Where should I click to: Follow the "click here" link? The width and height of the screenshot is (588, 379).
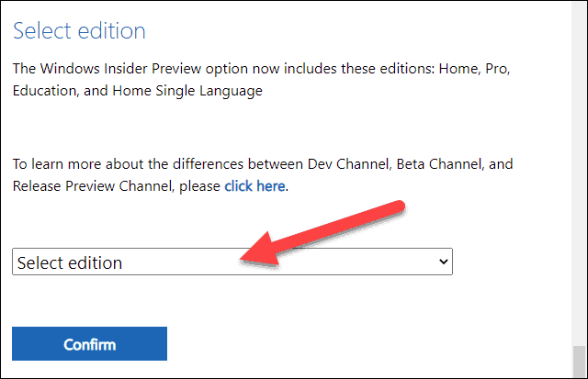[x=255, y=185]
